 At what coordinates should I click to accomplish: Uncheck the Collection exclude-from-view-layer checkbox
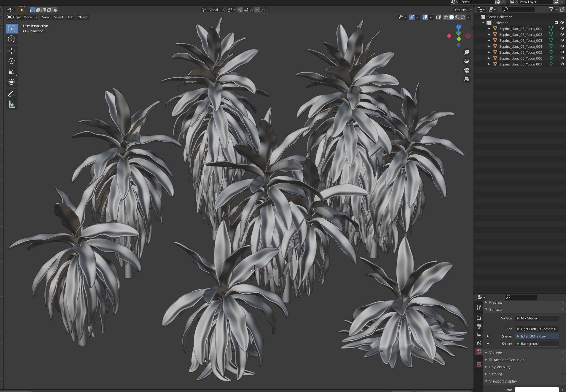556,23
